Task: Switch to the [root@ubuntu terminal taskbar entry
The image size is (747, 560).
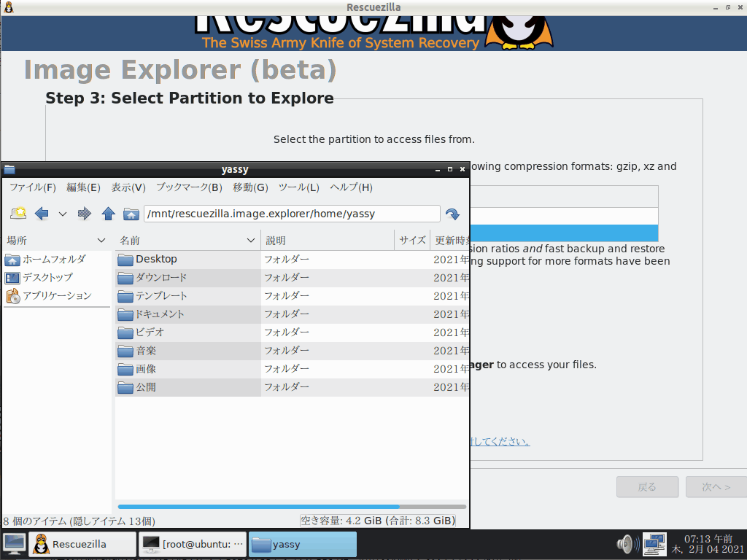Action: (x=193, y=544)
